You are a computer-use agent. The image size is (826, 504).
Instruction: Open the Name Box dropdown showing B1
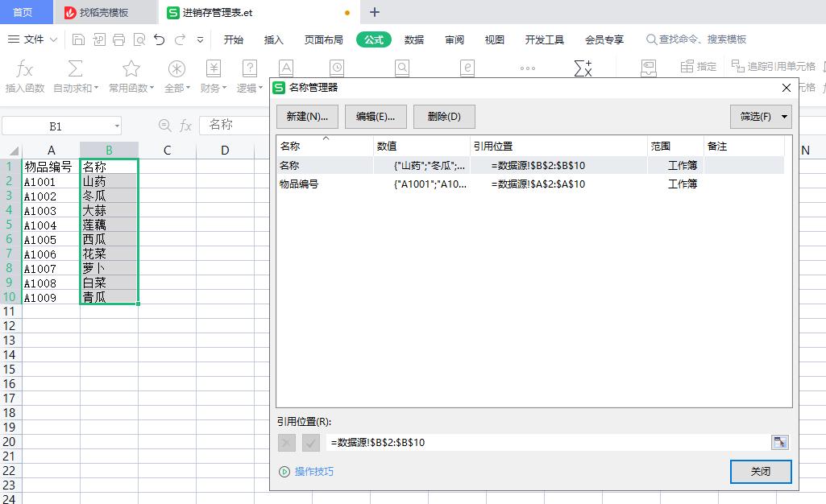tap(116, 126)
